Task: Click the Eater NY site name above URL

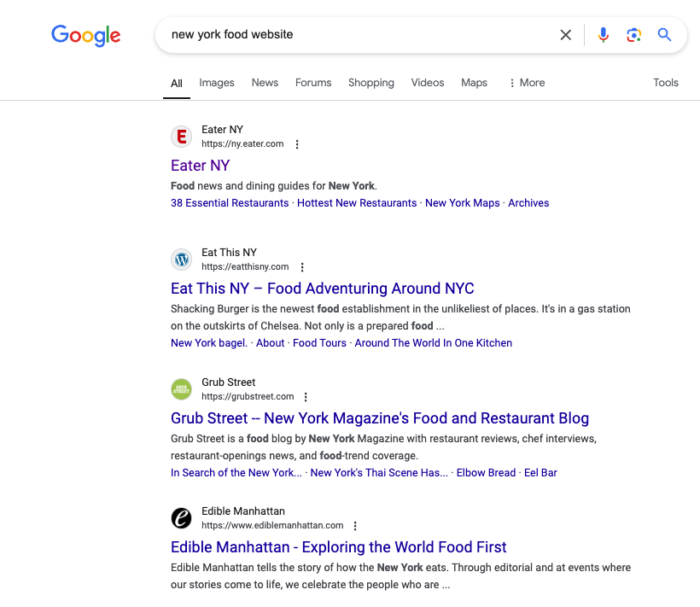Action: pos(222,130)
